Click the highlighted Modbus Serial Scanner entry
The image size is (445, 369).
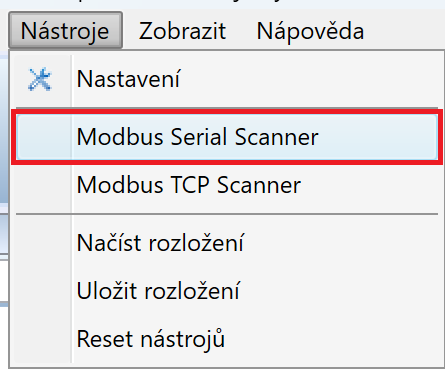227,137
